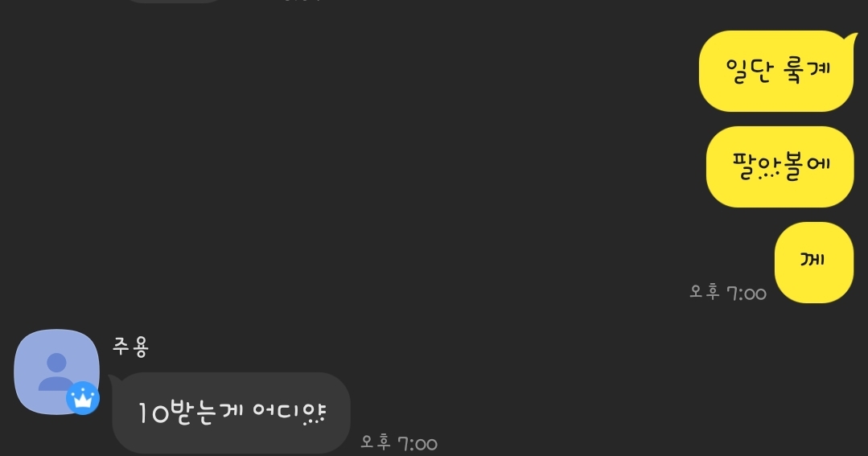868x456 pixels.
Task: Click the cut-off timestamp at the top edge
Action: pyautogui.click(x=302, y=1)
